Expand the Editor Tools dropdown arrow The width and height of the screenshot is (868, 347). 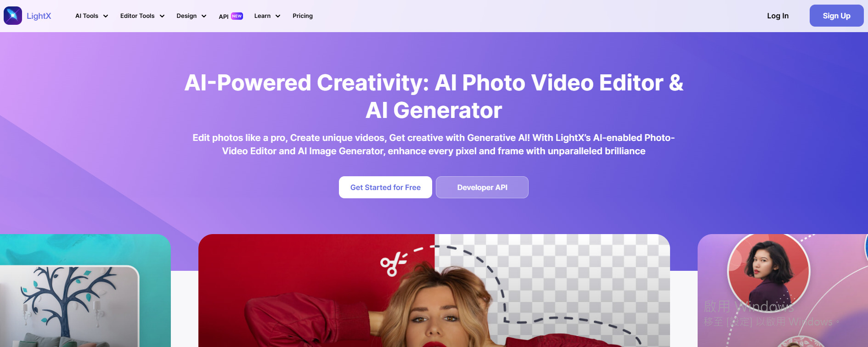[x=162, y=16]
